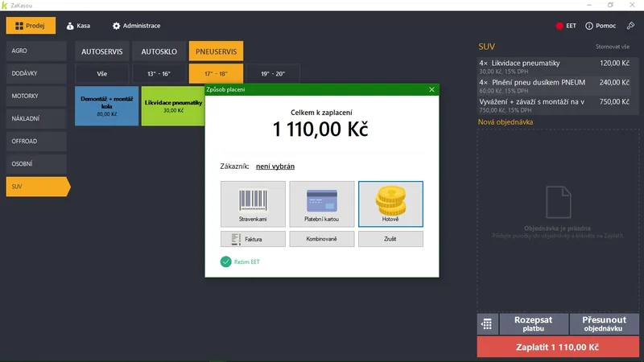Click the empty order document icon
644x362 pixels.
pos(558,202)
